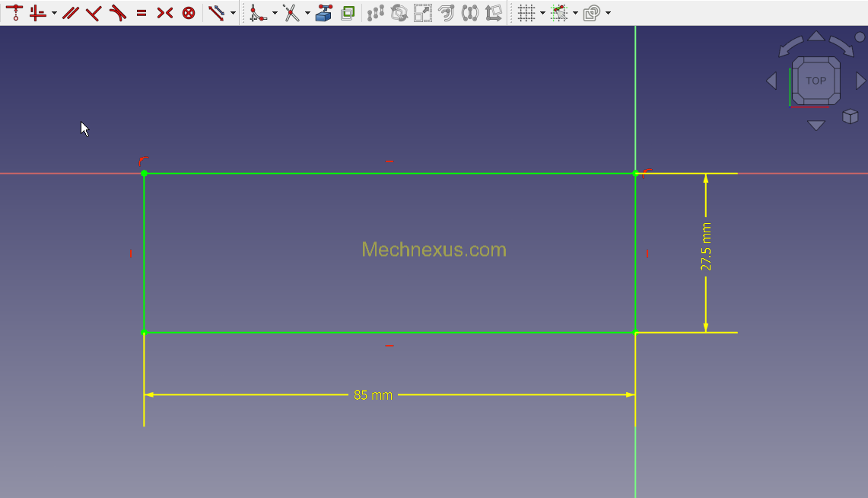
Task: Apply the symmetric constraint tool
Action: pos(164,12)
